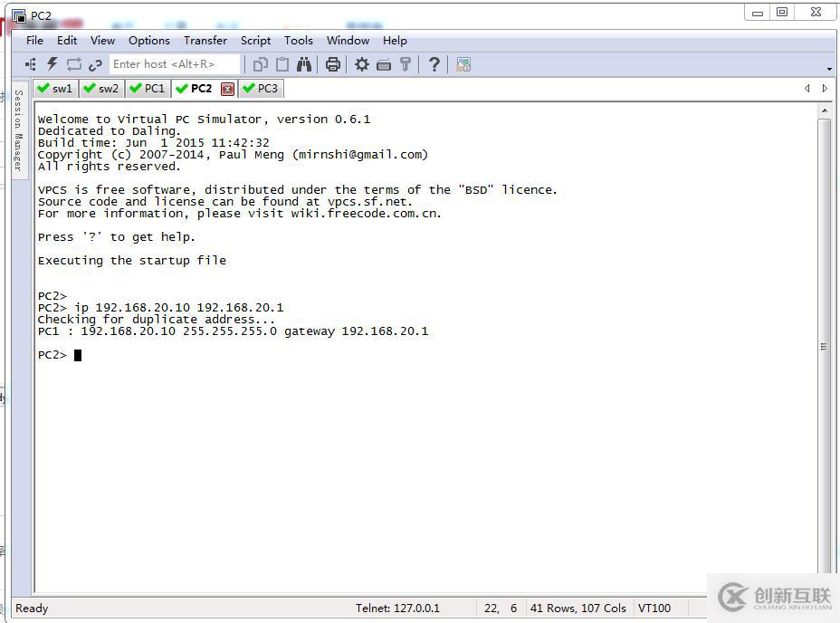Open Session Options gear icon
Viewport: 840px width, 623px height.
point(361,65)
